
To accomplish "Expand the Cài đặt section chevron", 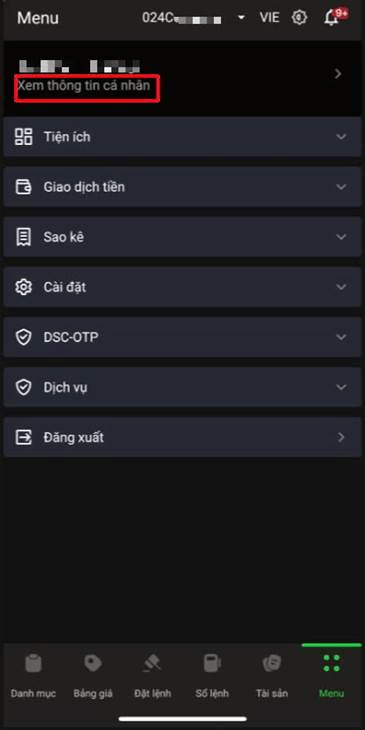I will point(341,287).
